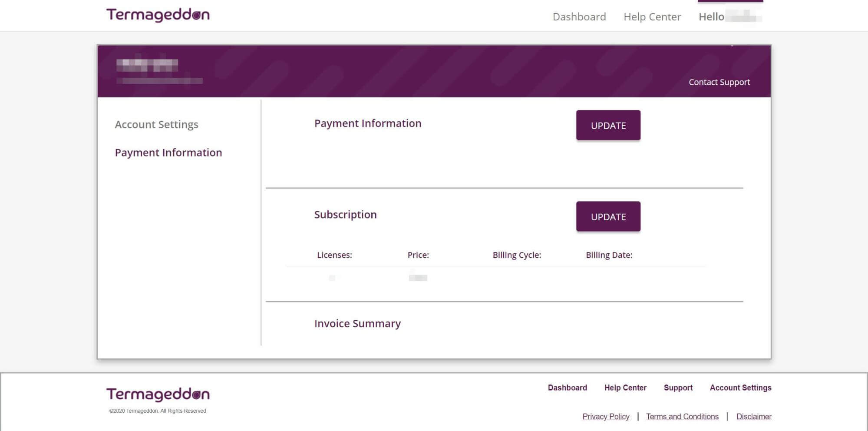Open Help Center in the top navigation
Viewport: 868px width, 431px height.
tap(652, 17)
